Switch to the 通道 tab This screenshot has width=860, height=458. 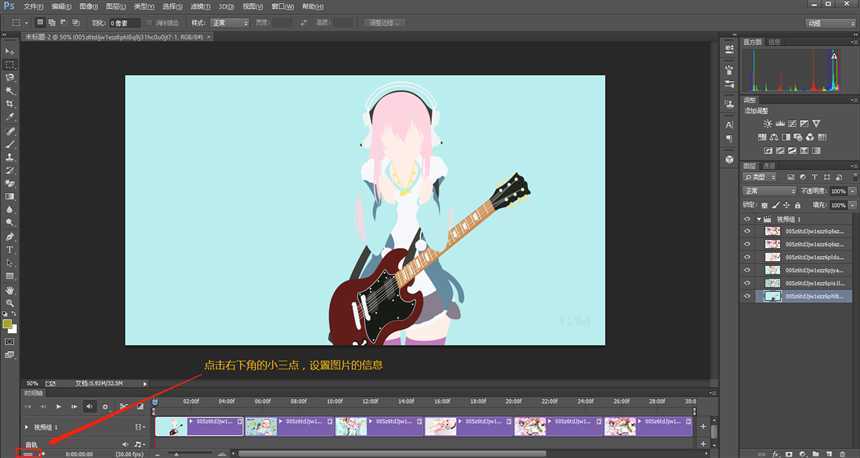click(770, 166)
